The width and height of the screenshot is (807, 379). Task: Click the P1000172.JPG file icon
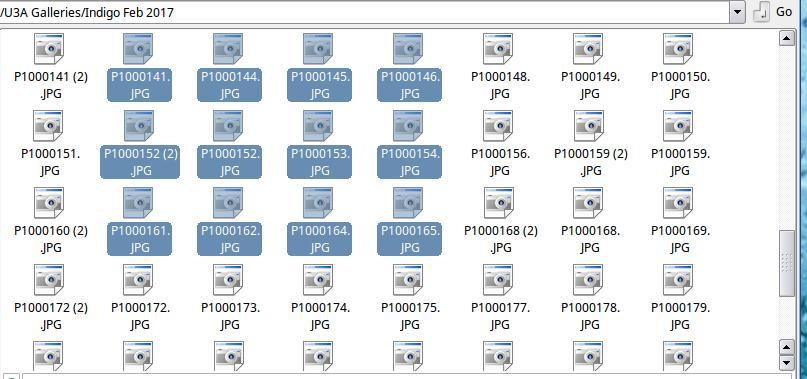pyautogui.click(x=139, y=280)
